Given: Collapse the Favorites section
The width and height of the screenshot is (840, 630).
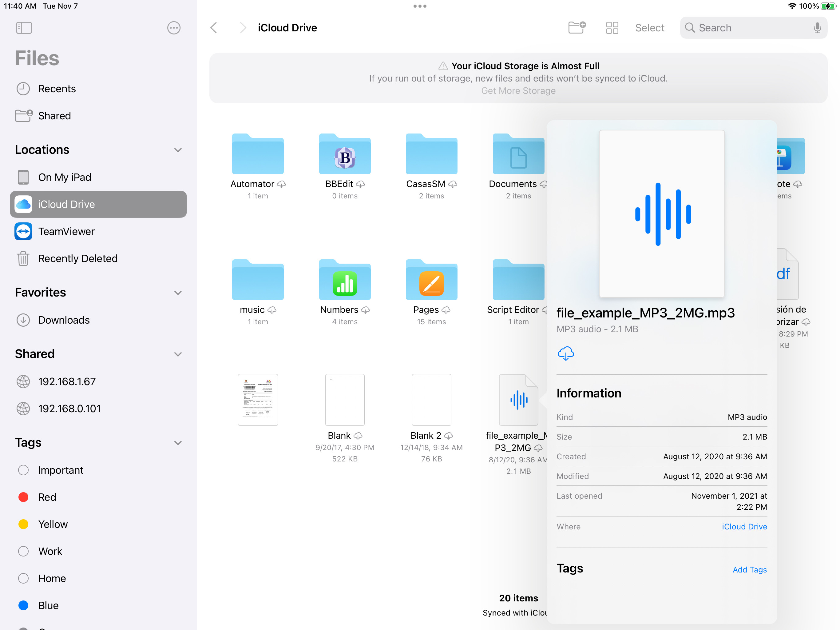Looking at the screenshot, I should [178, 293].
